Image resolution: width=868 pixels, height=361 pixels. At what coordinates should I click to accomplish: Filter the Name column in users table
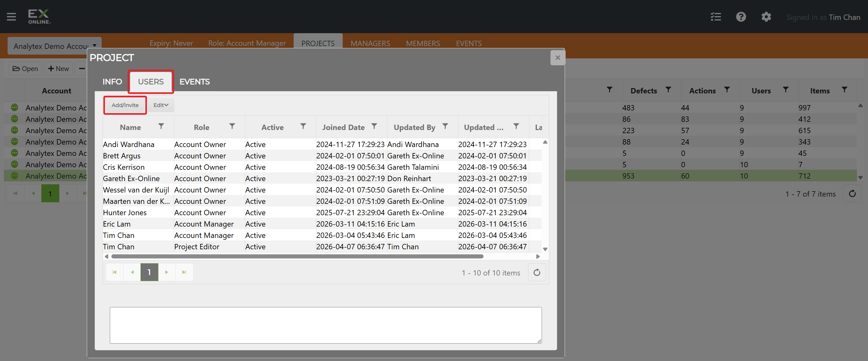click(161, 126)
